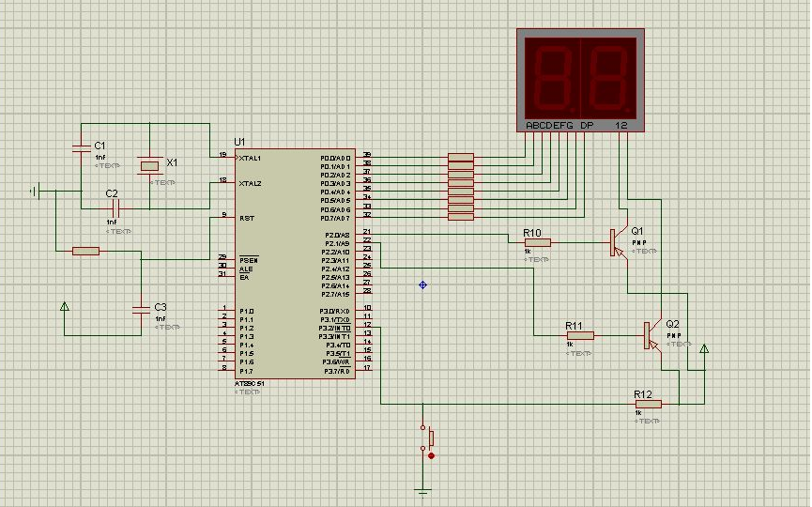This screenshot has width=812, height=507.
Task: Click pin number 19 on U1
Action: click(x=222, y=154)
